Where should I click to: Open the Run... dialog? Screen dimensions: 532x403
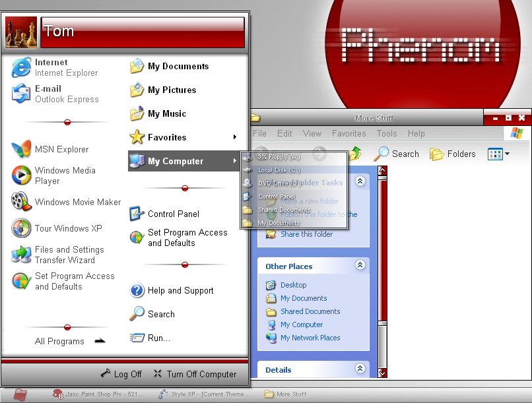[x=150, y=338]
